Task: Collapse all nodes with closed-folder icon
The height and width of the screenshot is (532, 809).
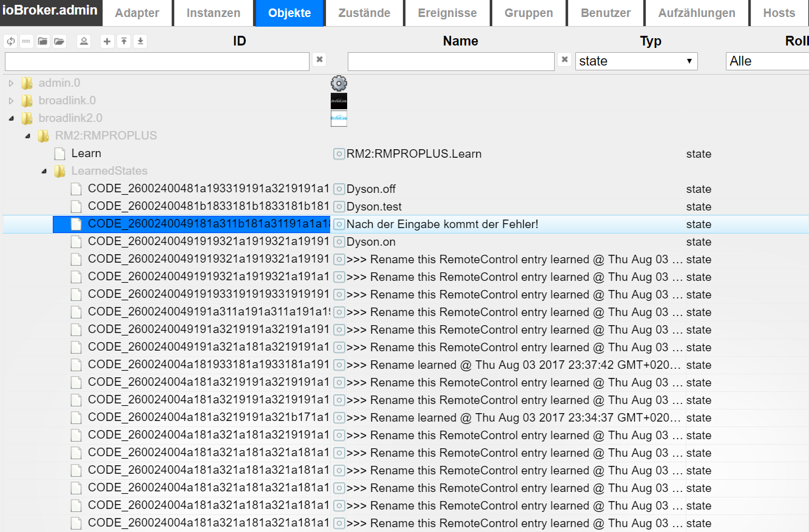Action: click(x=42, y=41)
